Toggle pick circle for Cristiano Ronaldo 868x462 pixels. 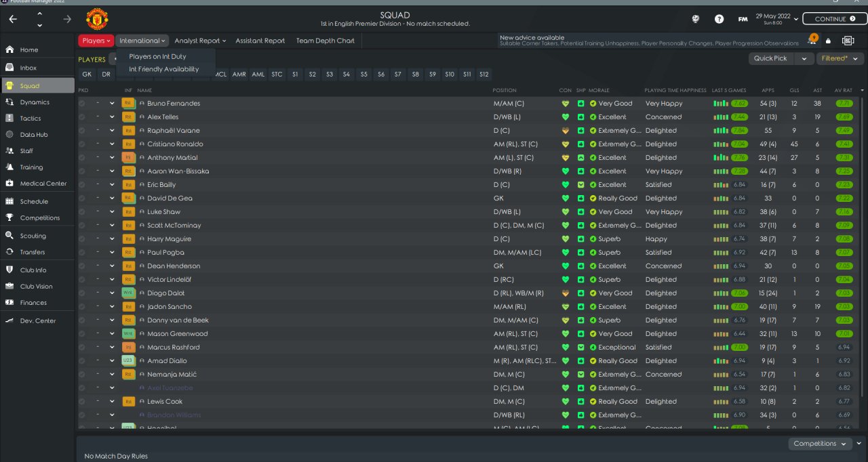[x=82, y=144]
